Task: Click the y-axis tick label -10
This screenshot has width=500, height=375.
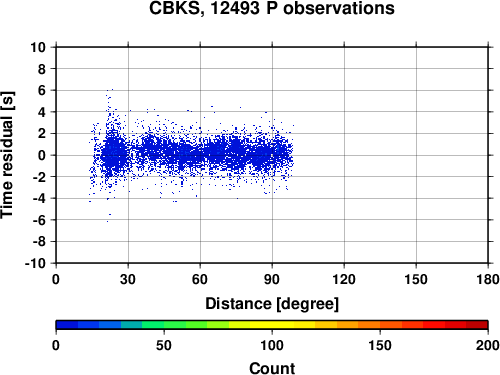Action: click(x=35, y=263)
